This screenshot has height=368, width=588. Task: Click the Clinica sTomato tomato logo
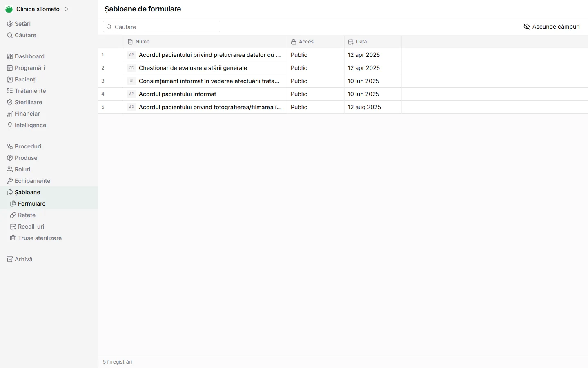point(9,9)
